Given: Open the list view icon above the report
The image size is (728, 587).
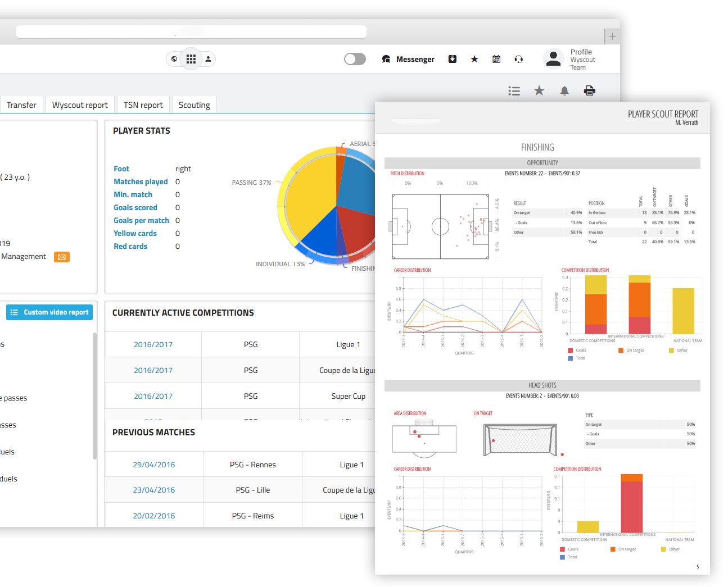Looking at the screenshot, I should 514,90.
